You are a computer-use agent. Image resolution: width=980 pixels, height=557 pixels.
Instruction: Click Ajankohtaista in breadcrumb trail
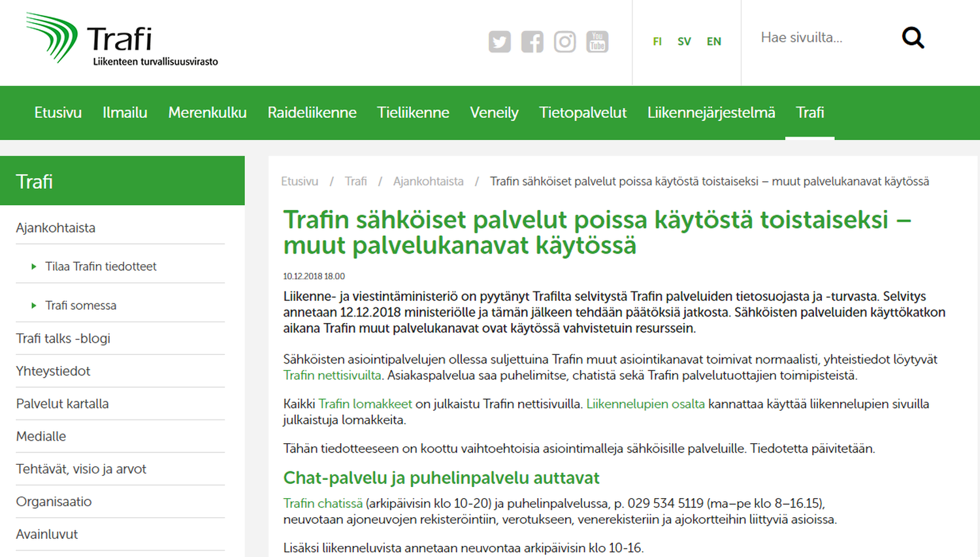click(x=428, y=181)
